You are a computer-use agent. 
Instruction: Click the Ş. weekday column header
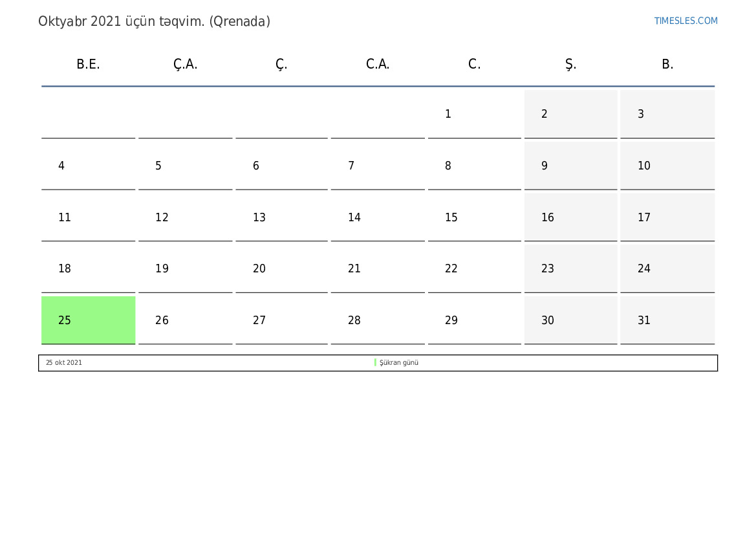(x=571, y=64)
